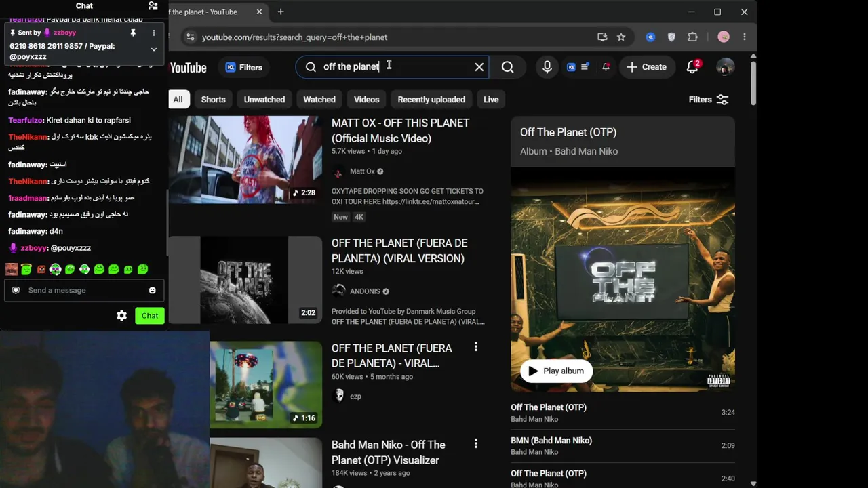The height and width of the screenshot is (488, 868).
Task: Send message with green Chat button
Action: click(x=150, y=316)
